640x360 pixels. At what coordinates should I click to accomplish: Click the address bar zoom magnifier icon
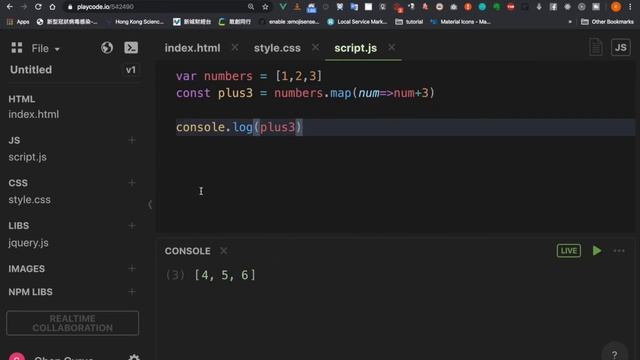point(251,7)
